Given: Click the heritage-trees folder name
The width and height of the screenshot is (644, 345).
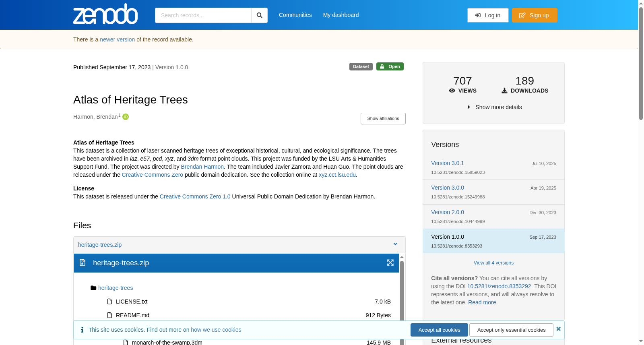Looking at the screenshot, I should point(116,288).
